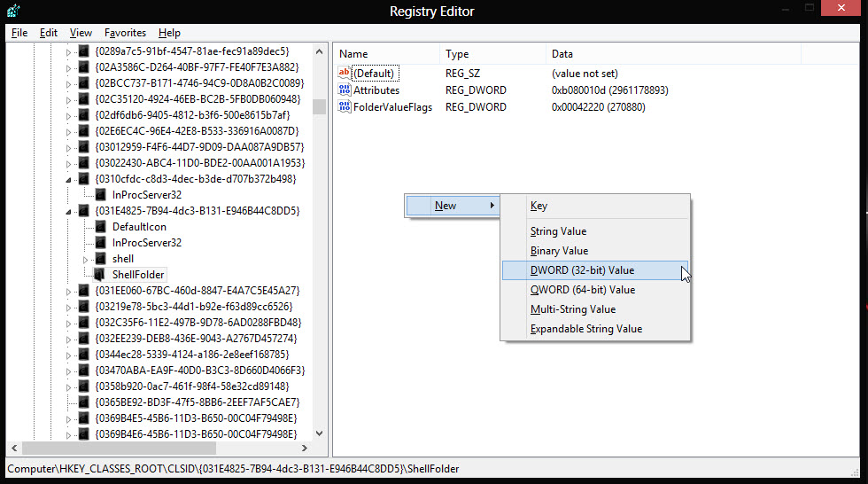Click the DefaultIcon key folder icon
The image size is (868, 484).
click(100, 227)
